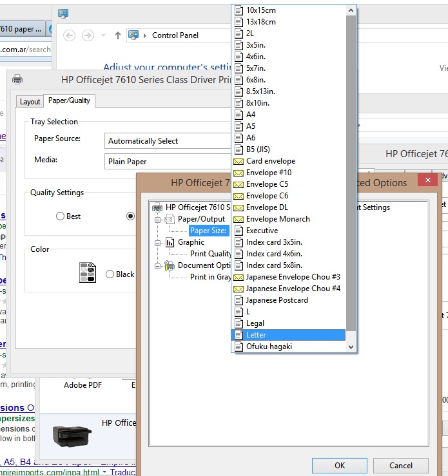The width and height of the screenshot is (448, 476).
Task: Choose B5 (JIS) paper size
Action: (x=289, y=149)
